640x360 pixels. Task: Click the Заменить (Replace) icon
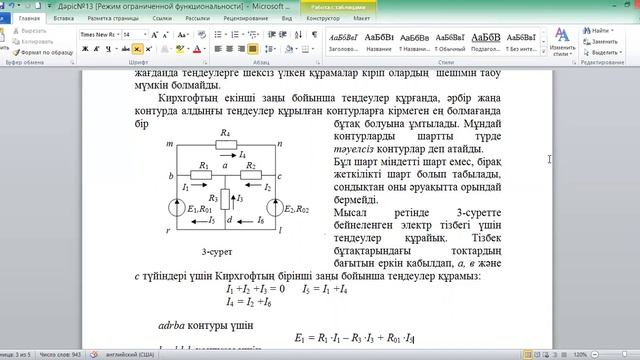(x=587, y=42)
